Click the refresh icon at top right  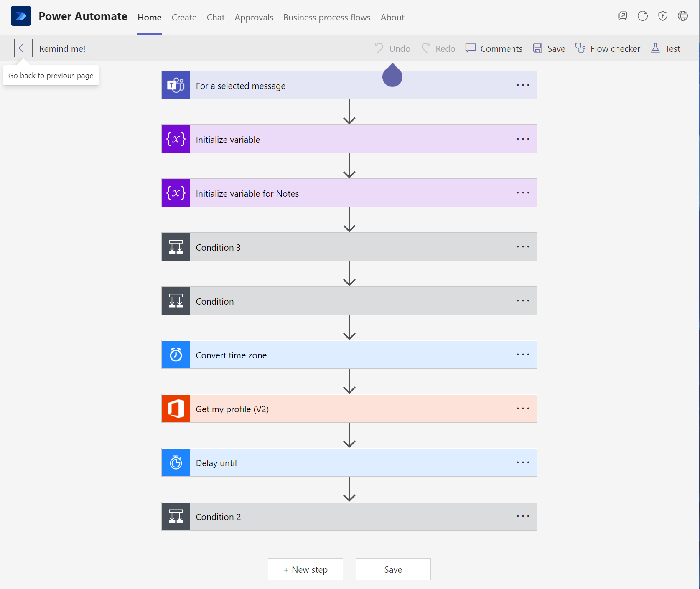[642, 16]
